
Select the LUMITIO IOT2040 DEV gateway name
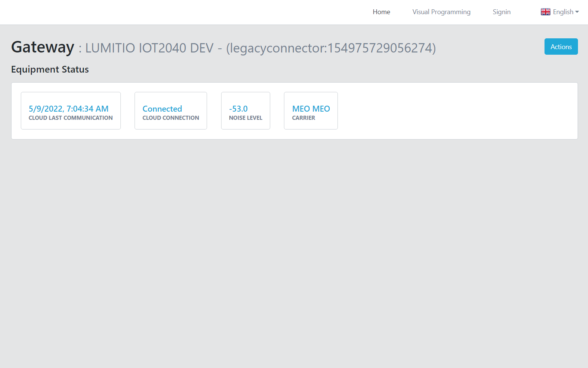[x=149, y=48]
